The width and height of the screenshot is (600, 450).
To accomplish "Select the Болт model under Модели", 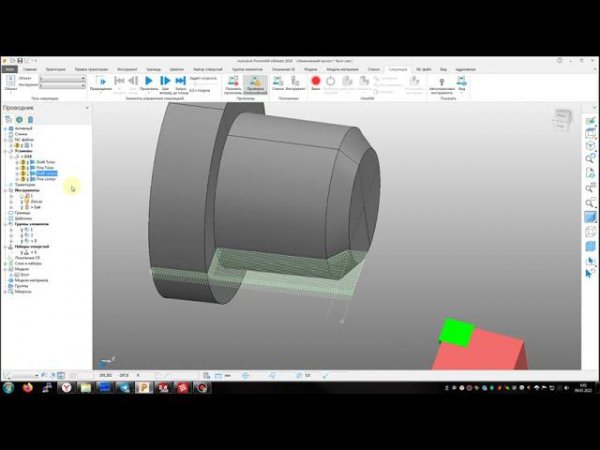I will coord(24,275).
